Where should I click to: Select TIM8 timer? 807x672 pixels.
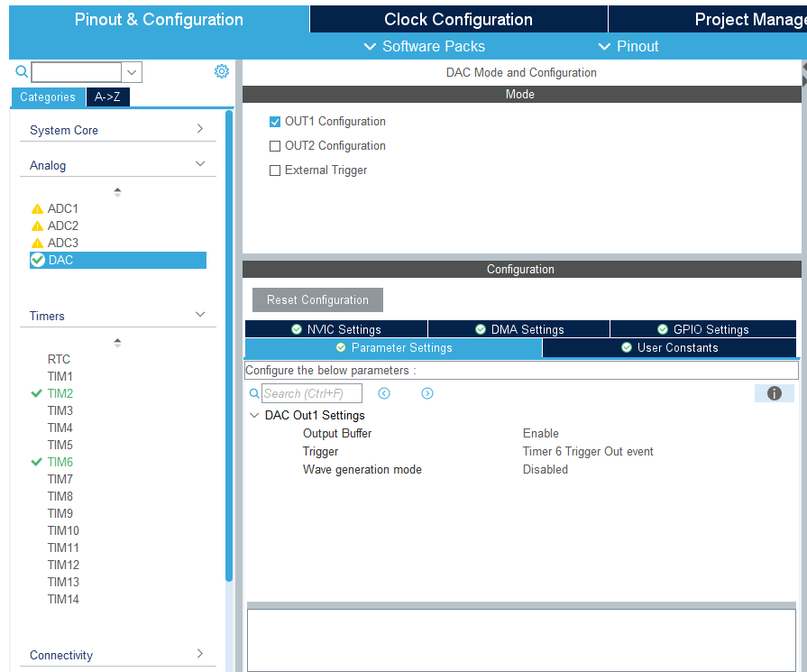[60, 496]
